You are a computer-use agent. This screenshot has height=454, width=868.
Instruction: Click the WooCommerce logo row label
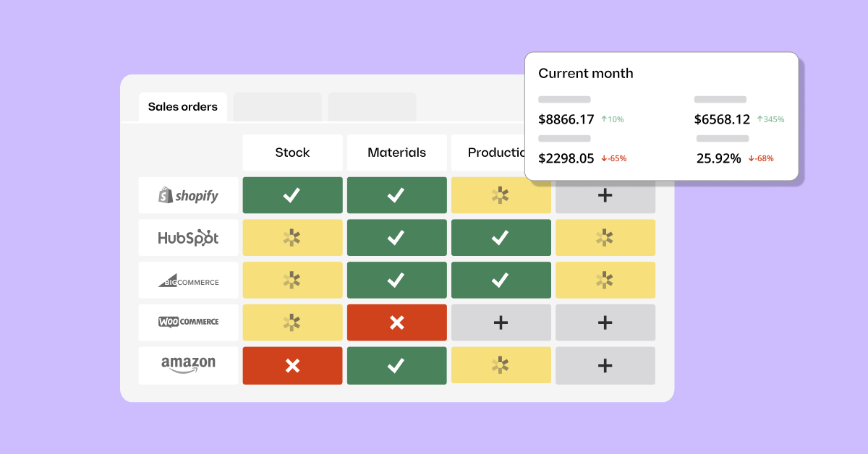pyautogui.click(x=188, y=322)
